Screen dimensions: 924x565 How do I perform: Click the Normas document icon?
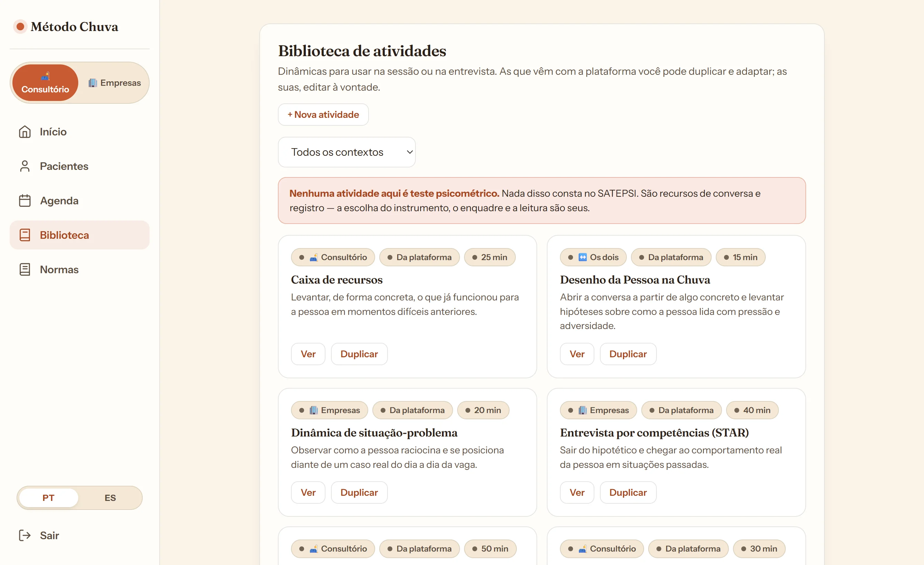[x=25, y=270]
